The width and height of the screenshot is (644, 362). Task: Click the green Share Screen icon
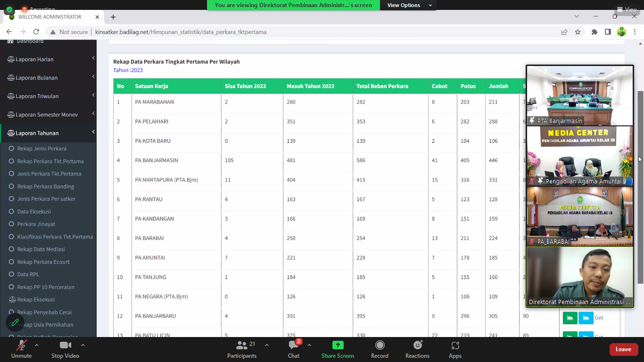tap(338, 346)
